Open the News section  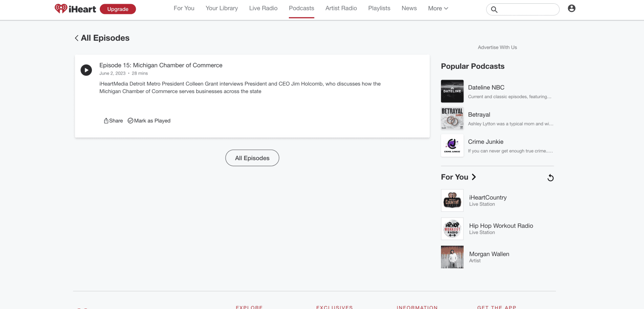point(409,8)
